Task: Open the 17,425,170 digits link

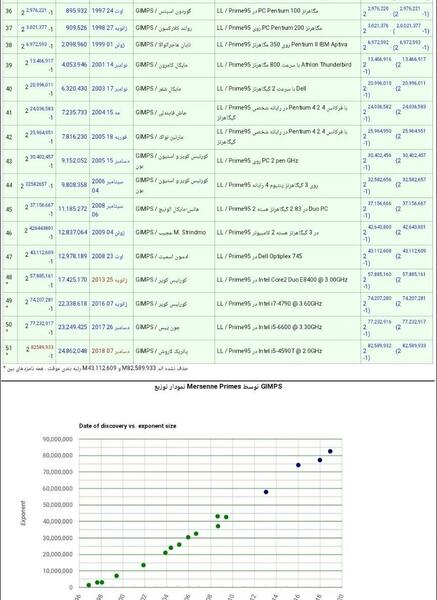Action: click(73, 280)
